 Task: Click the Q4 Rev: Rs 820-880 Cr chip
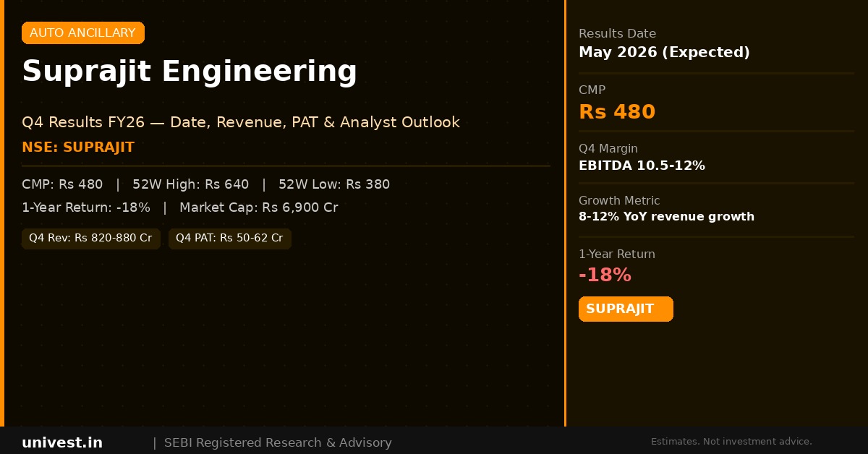point(90,238)
